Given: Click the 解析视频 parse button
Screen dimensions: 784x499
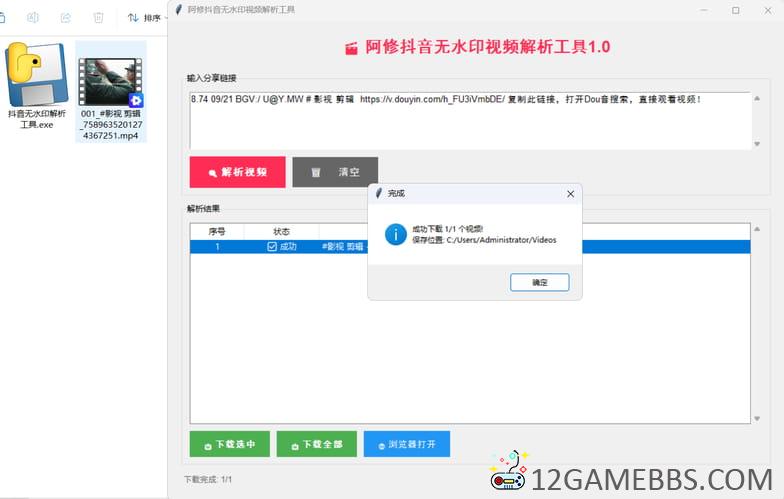Looking at the screenshot, I should 238,172.
